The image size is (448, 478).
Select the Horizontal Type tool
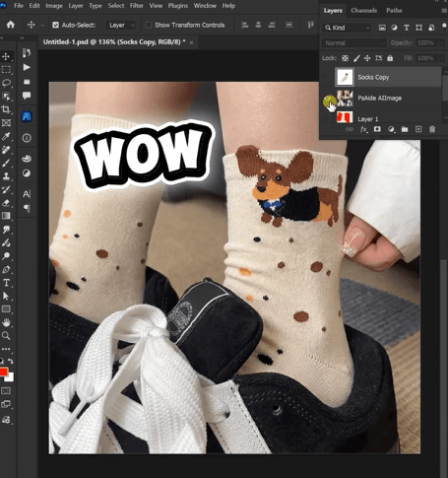coord(6,283)
